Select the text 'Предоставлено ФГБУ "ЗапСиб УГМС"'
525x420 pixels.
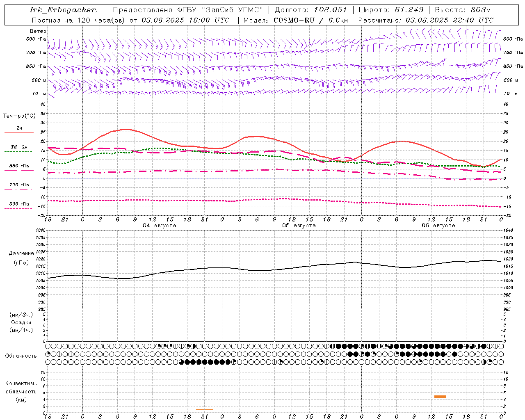[187, 10]
